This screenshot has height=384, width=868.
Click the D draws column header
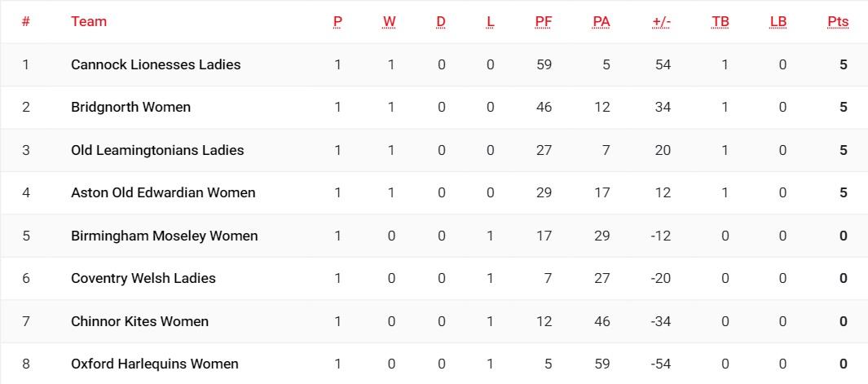[441, 22]
